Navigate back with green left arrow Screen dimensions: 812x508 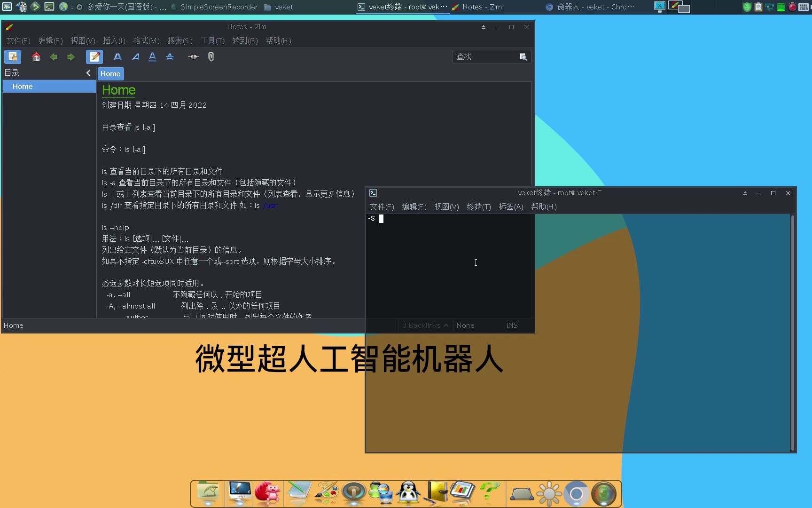pos(54,57)
